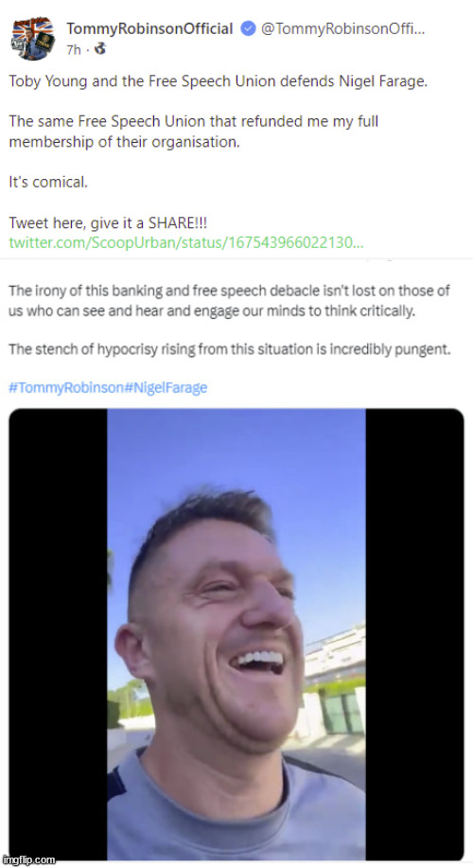Open the #TommyRobinson hashtag
The height and width of the screenshot is (868, 473).
click(66, 387)
